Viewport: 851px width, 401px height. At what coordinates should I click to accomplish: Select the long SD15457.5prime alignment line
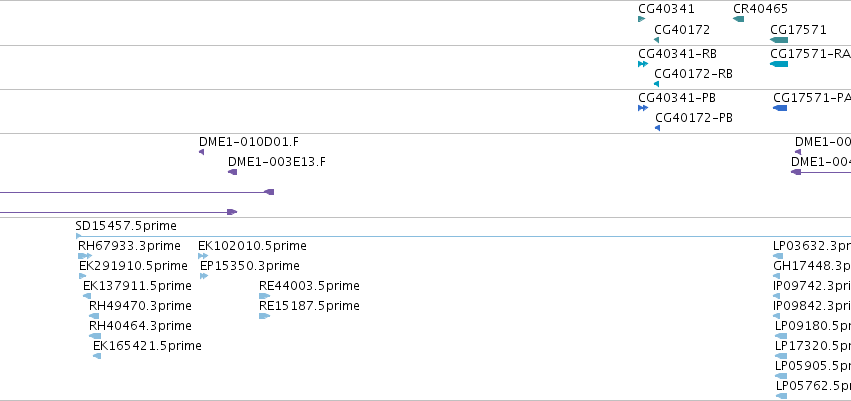click(463, 236)
